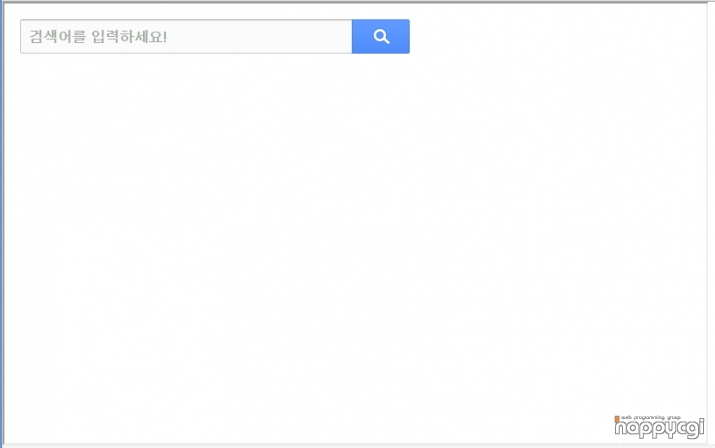Click the magnifying glass search icon

tap(381, 36)
